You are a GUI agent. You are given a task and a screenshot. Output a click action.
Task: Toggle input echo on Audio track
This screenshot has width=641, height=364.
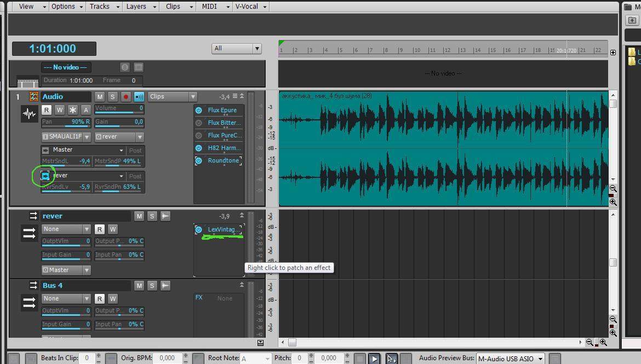[139, 97]
